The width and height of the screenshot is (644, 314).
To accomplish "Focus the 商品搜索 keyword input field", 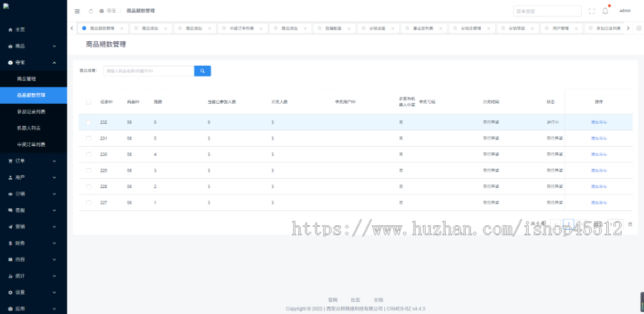I will pos(148,72).
